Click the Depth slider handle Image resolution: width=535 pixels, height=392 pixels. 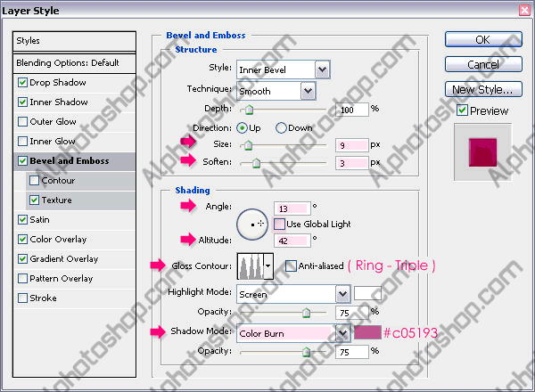point(249,110)
